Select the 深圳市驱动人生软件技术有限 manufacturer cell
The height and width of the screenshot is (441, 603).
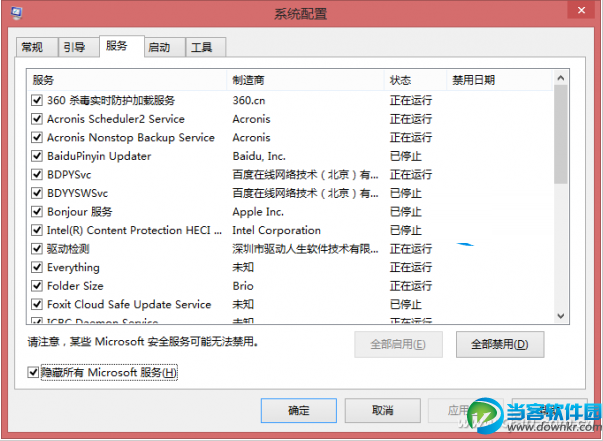[305, 249]
